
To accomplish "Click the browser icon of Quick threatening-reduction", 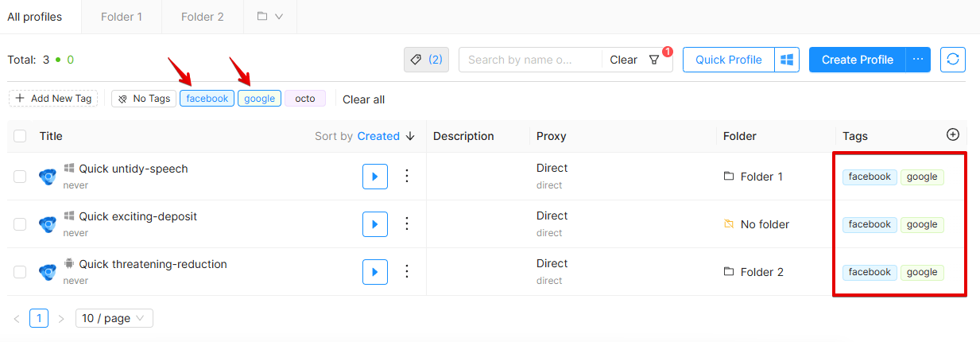I will (x=48, y=272).
